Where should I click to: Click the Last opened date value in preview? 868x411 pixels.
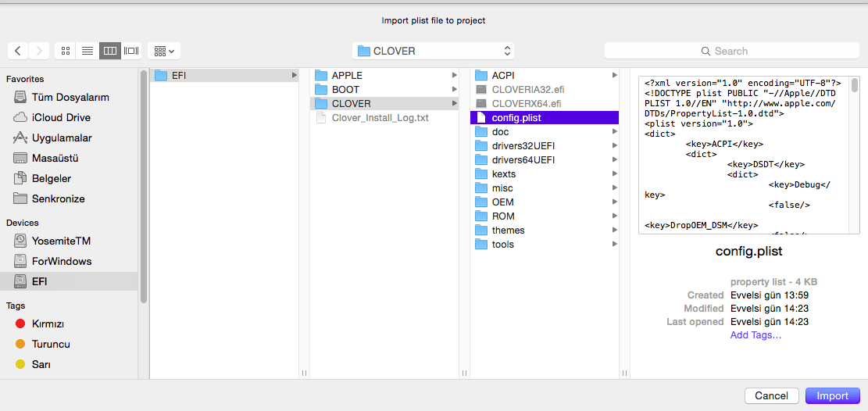pyautogui.click(x=770, y=322)
